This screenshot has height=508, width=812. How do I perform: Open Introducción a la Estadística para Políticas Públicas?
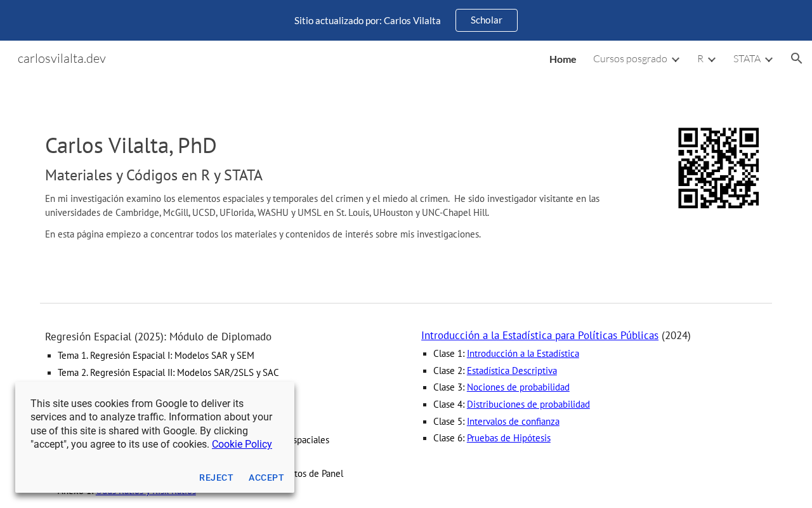coord(540,335)
